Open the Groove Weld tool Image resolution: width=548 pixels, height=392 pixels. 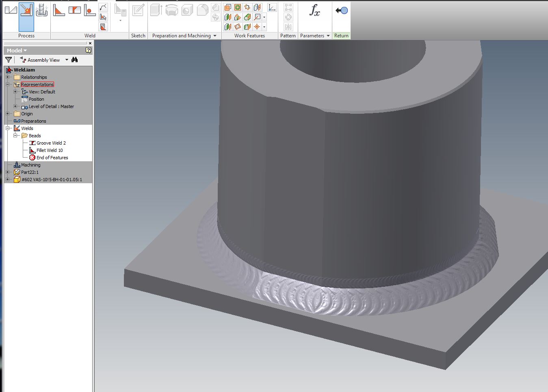pos(74,9)
